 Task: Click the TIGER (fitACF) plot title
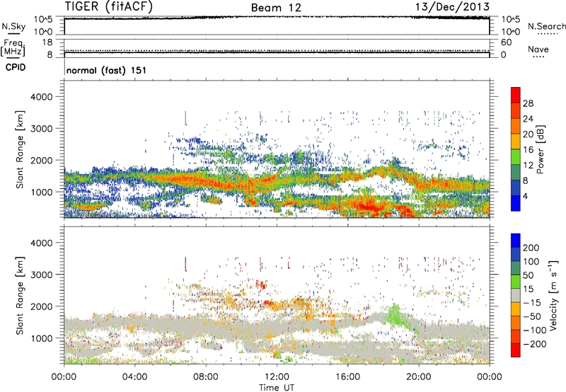point(109,7)
